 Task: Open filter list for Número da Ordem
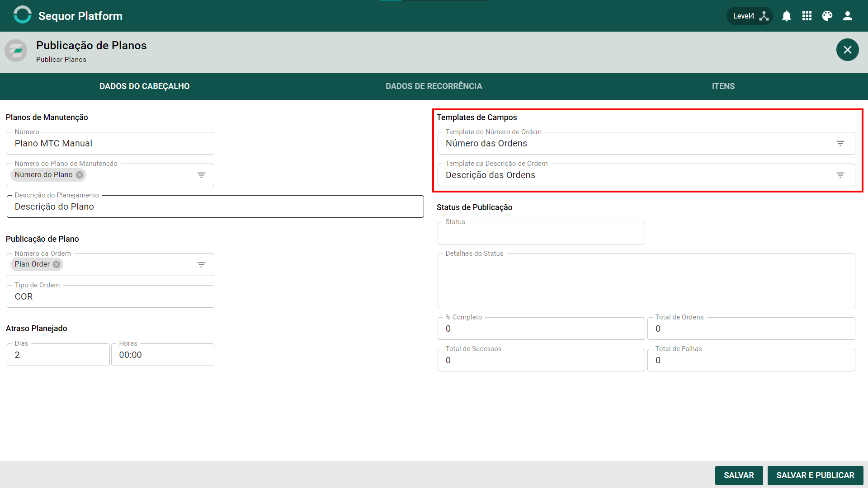pos(202,265)
